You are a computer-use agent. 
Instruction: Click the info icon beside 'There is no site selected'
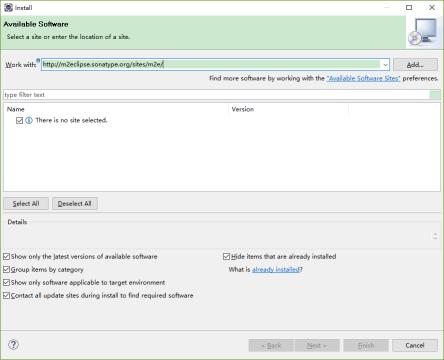click(29, 120)
